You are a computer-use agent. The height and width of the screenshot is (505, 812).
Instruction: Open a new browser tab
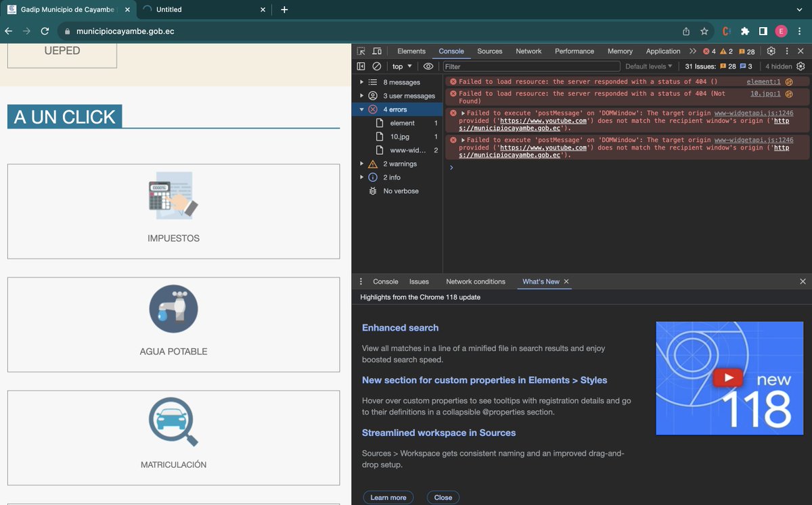pos(284,9)
